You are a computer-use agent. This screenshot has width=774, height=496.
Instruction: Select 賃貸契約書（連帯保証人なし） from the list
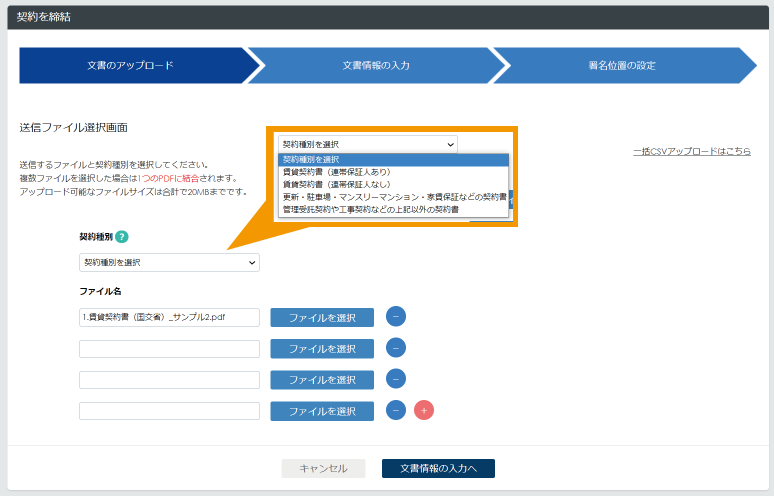[x=393, y=184]
